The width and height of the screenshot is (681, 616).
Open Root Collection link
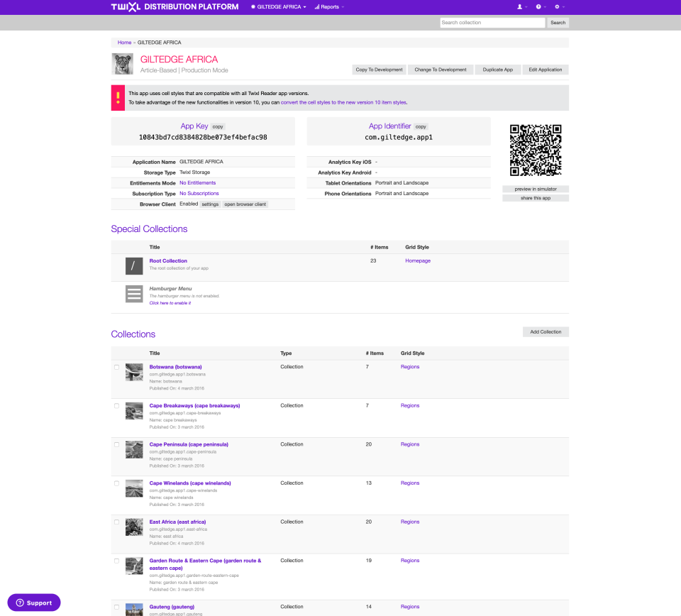pos(168,261)
